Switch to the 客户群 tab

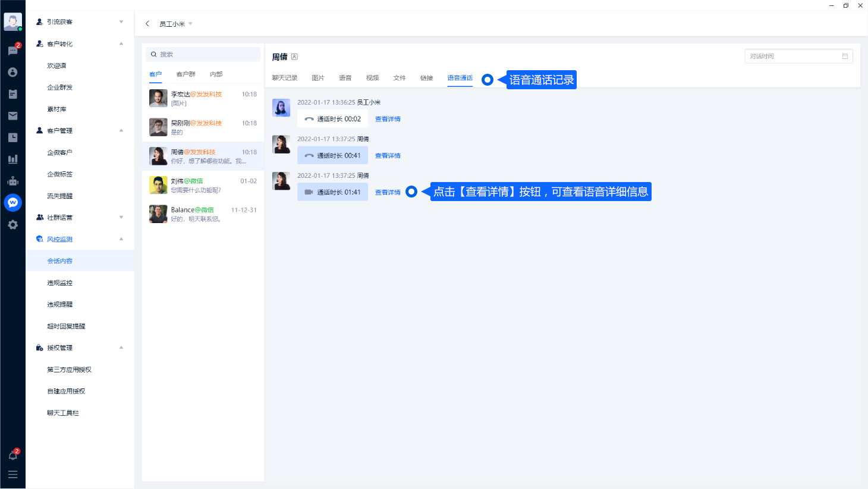click(x=185, y=74)
